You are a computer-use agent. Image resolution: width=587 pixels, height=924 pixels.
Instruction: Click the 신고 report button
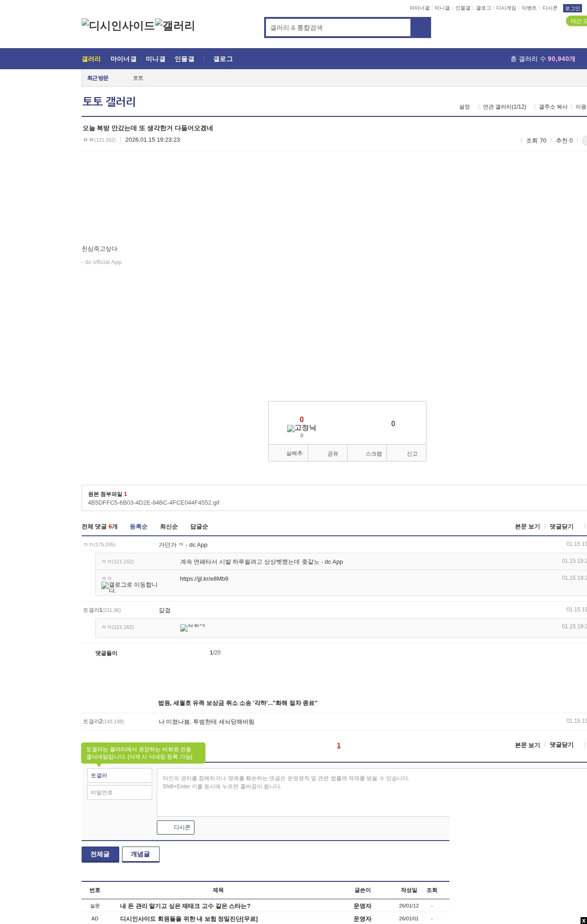click(407, 453)
